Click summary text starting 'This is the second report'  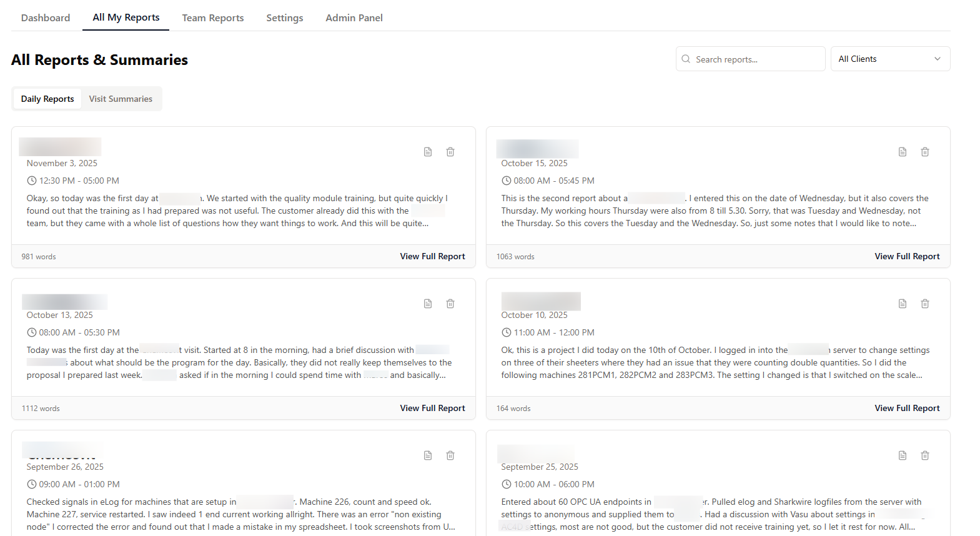tap(715, 211)
